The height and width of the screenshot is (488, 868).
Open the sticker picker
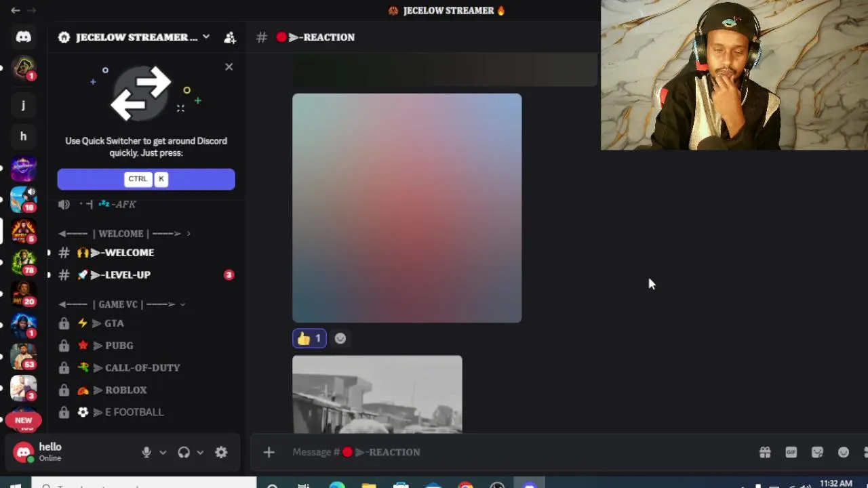tap(817, 453)
